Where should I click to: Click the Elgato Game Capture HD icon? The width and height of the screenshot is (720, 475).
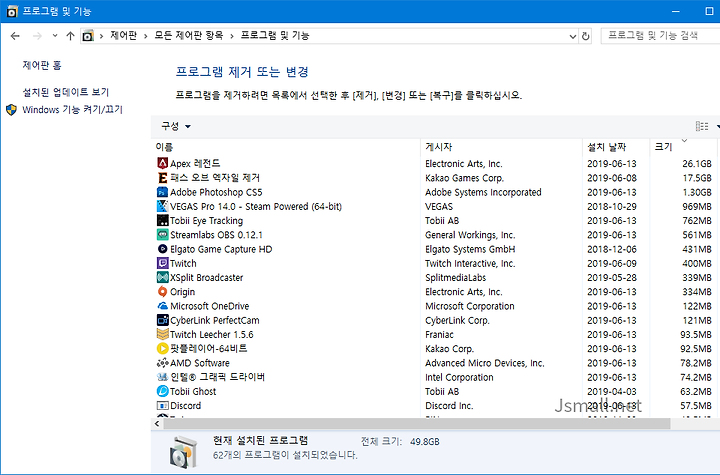tap(163, 249)
